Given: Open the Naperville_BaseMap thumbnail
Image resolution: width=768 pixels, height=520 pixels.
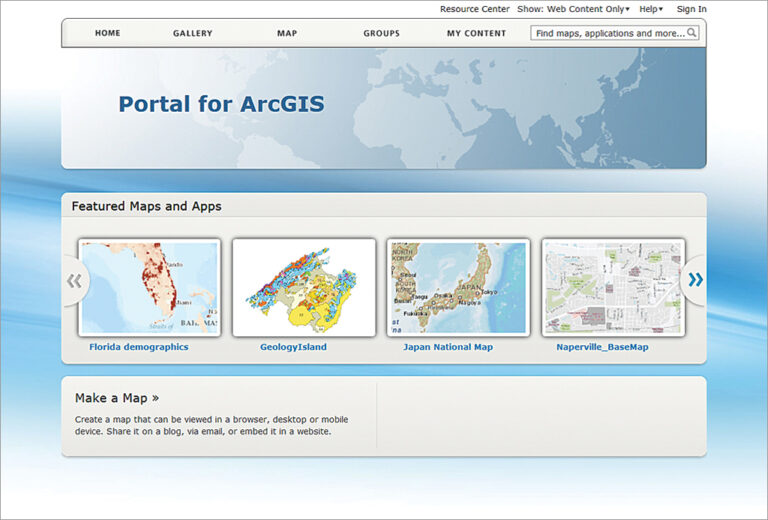Looking at the screenshot, I should [x=613, y=287].
